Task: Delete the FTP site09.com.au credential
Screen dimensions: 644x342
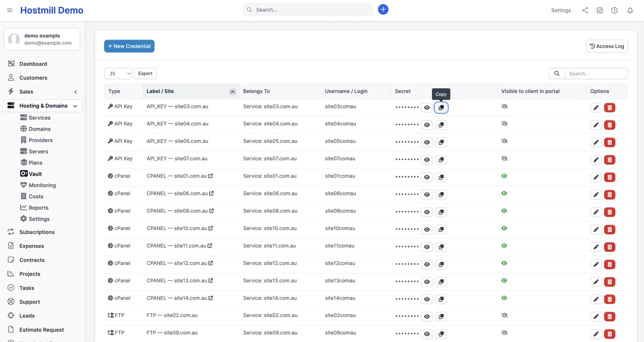Action: (610, 334)
